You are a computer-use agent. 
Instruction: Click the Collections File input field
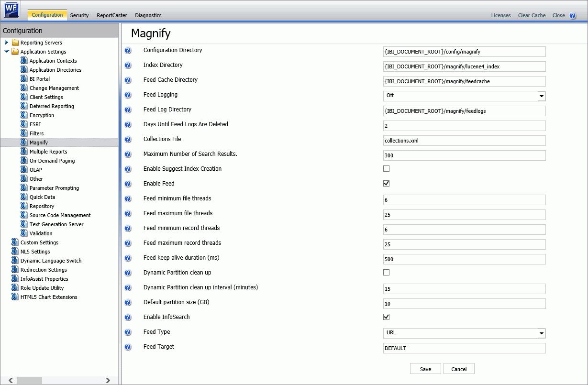(x=464, y=141)
